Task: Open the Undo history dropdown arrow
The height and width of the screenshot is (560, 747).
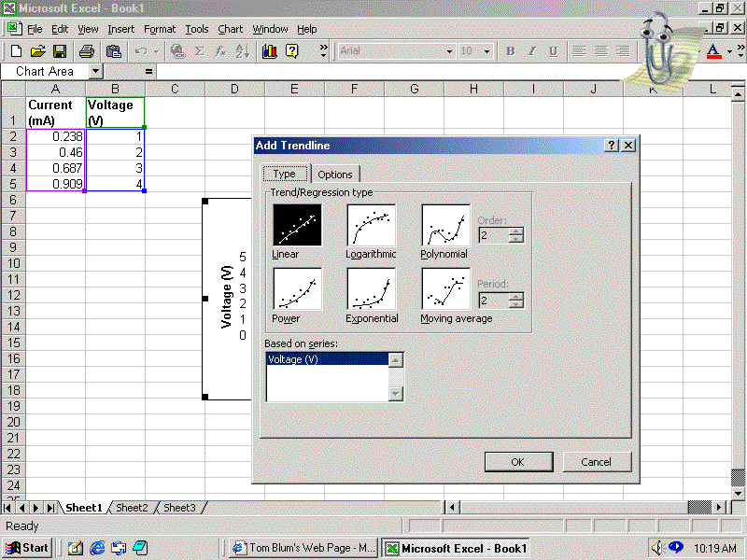Action: (156, 51)
